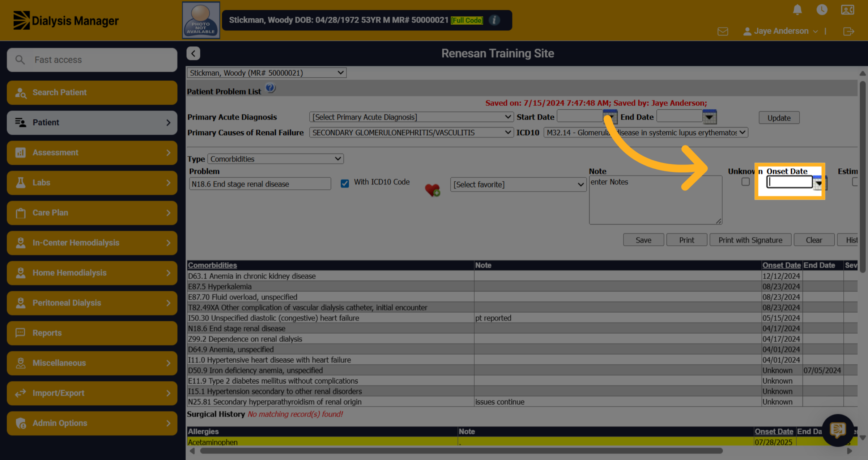Click patient info icon beside Full Code
Viewport: 868px width, 460px height.
(x=494, y=20)
